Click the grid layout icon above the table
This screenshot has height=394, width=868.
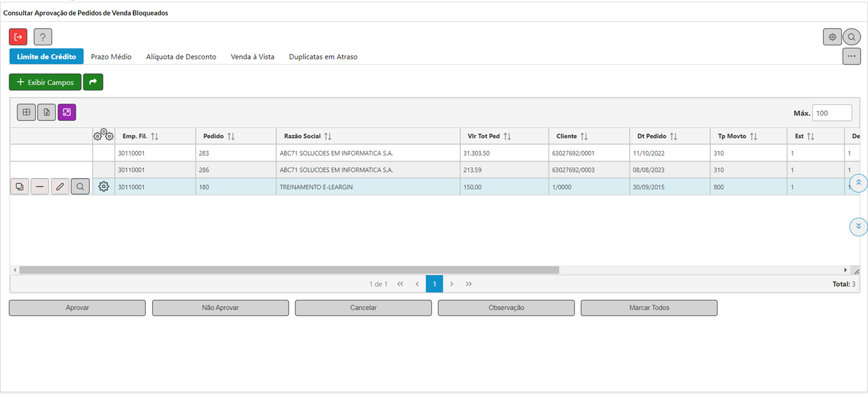[26, 112]
